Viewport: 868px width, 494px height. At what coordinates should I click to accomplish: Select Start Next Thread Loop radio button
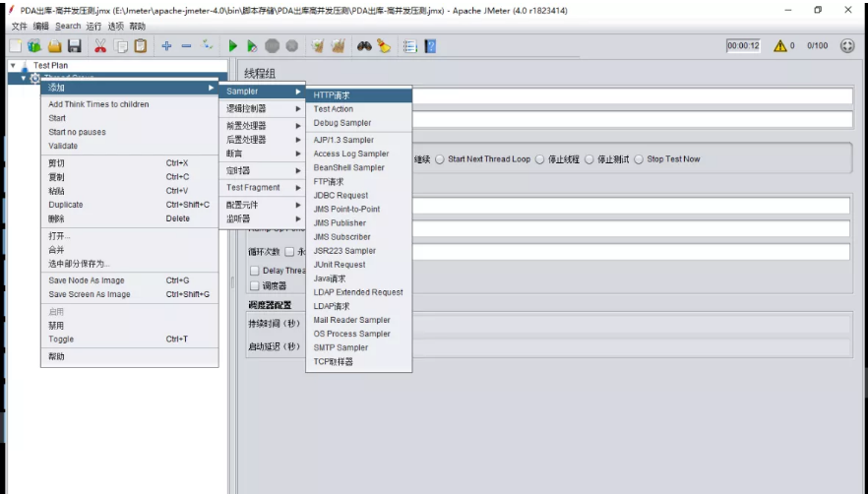(x=440, y=159)
